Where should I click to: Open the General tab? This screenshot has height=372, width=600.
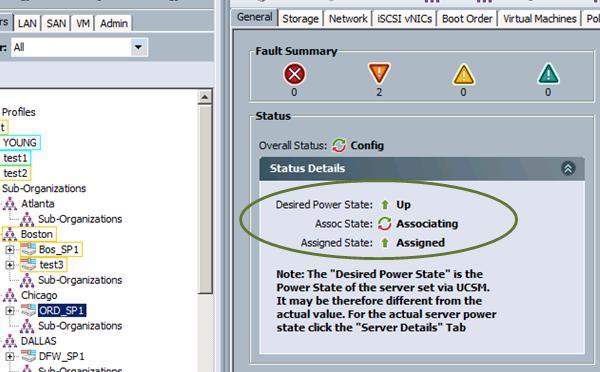[x=254, y=18]
